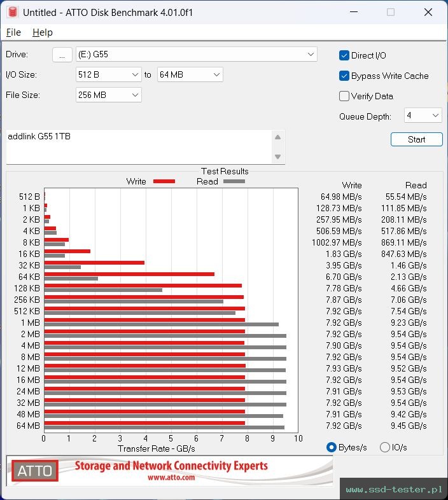
Task: Open the I/O Size maximum dropdown showing 64 MB
Action: [190, 74]
